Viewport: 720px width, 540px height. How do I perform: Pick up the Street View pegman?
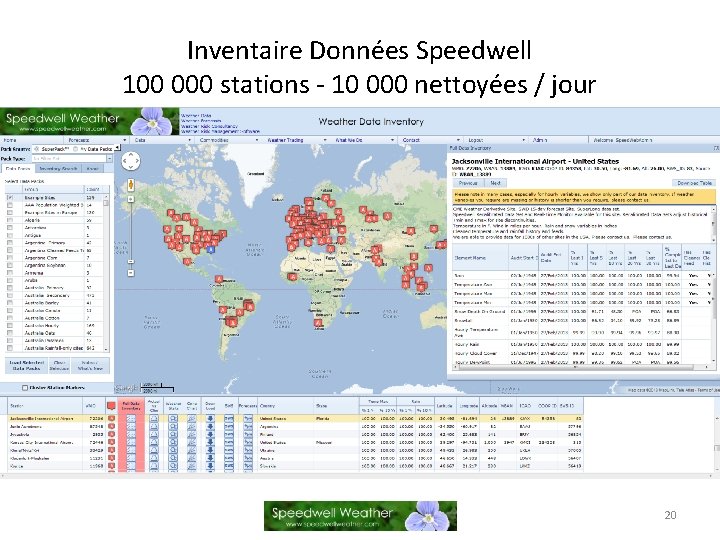coord(131,185)
